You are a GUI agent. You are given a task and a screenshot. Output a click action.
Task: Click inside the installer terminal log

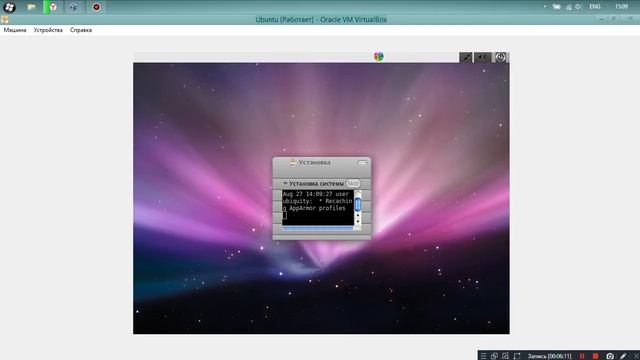318,207
